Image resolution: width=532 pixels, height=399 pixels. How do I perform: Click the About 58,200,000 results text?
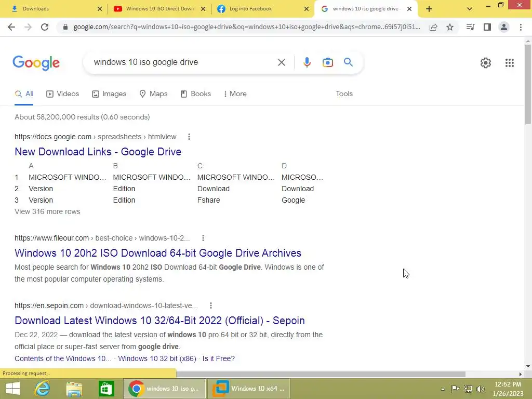pos(82,117)
